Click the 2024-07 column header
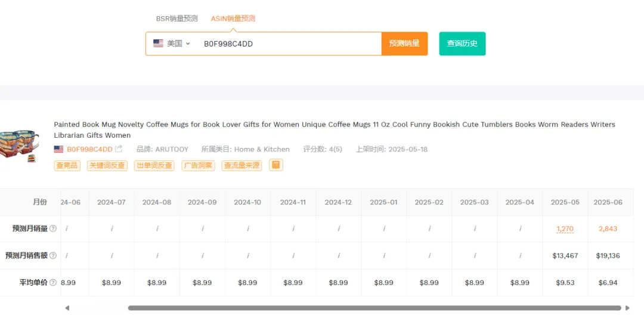The width and height of the screenshot is (644, 325). pos(112,202)
